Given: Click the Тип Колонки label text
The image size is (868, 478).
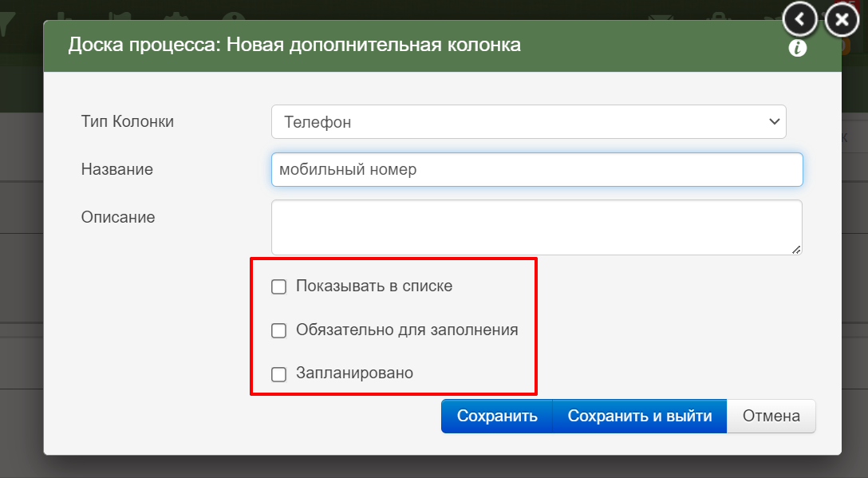Looking at the screenshot, I should (128, 121).
